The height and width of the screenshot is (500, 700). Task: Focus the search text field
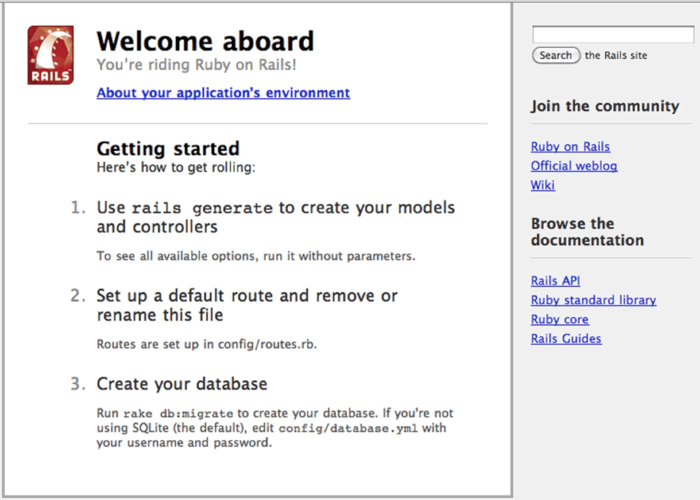(612, 35)
